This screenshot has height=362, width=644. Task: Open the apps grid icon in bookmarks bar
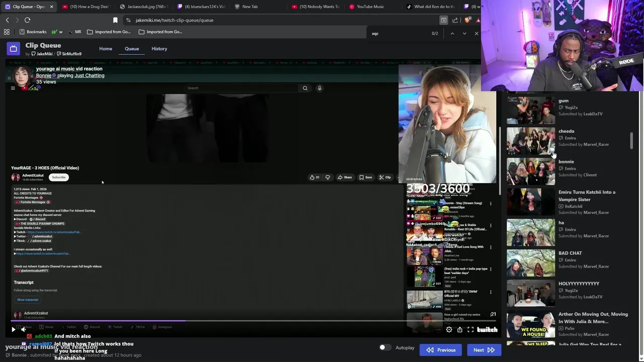click(7, 32)
